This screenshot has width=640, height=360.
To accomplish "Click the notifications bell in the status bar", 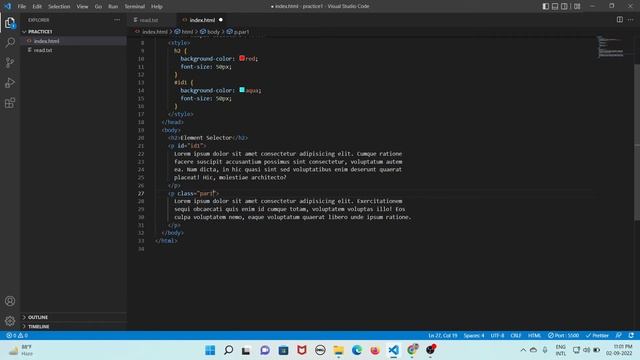I will click(x=631, y=335).
